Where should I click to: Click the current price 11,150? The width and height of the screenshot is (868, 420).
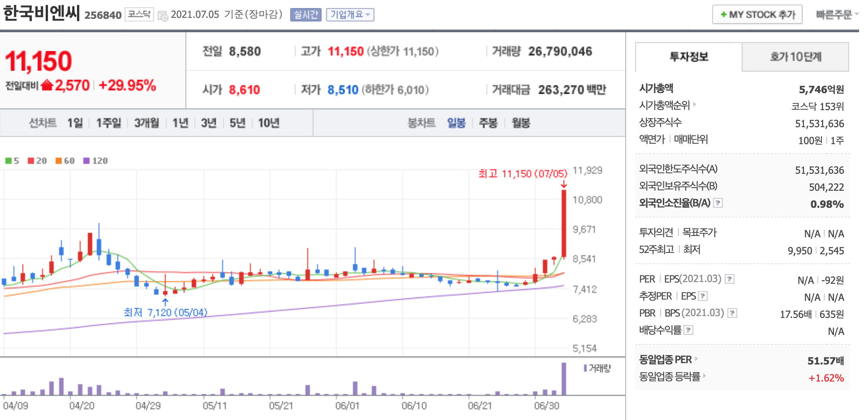(x=39, y=61)
